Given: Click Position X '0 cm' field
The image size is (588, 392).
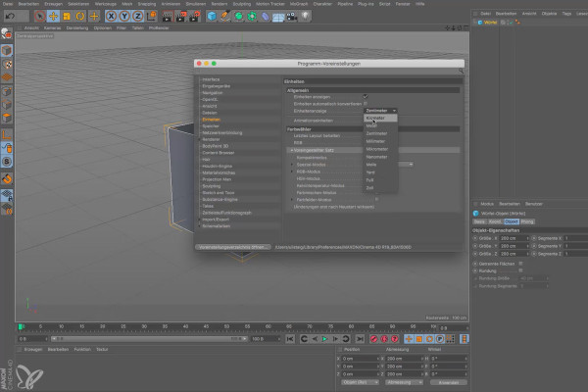Looking at the screenshot, I should [x=360, y=359].
